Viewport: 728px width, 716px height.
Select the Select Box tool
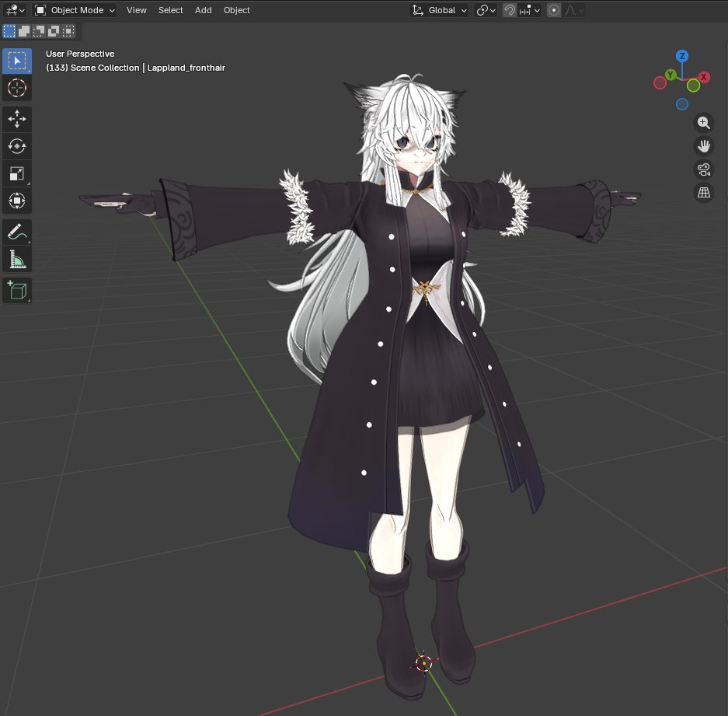[17, 61]
